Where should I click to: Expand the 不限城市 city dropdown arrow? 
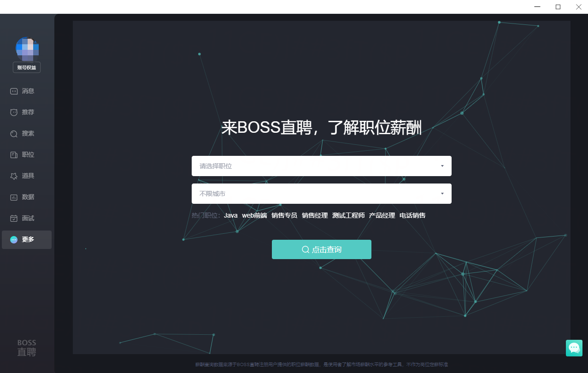pos(442,194)
